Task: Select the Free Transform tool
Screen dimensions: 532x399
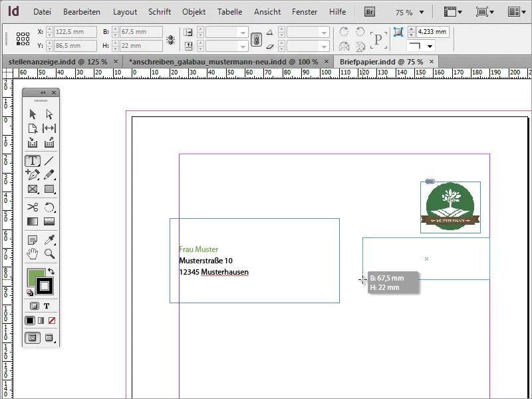Action: [49, 207]
